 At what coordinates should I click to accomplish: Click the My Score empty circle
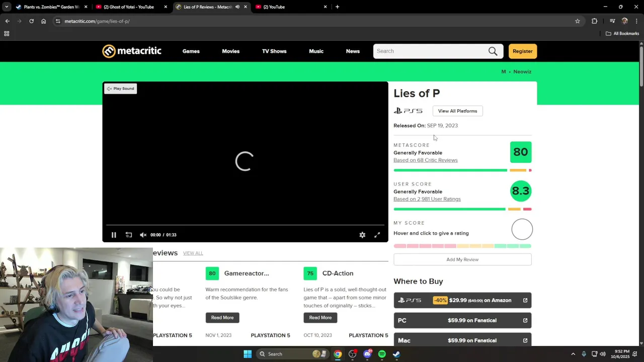522,230
